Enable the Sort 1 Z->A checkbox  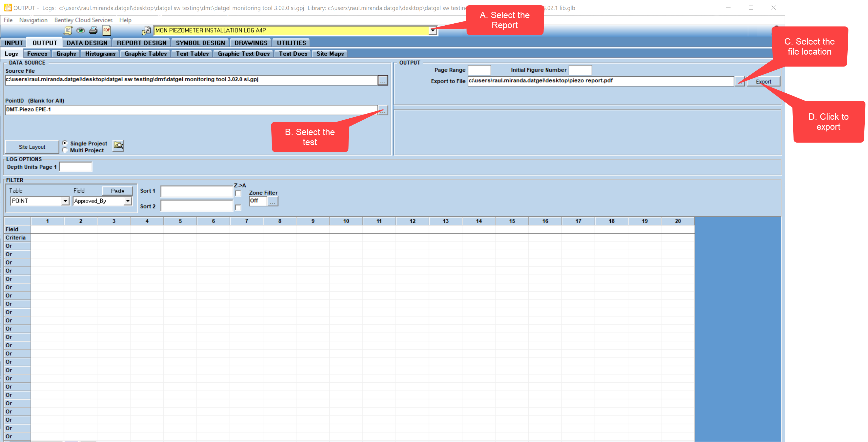pyautogui.click(x=238, y=193)
